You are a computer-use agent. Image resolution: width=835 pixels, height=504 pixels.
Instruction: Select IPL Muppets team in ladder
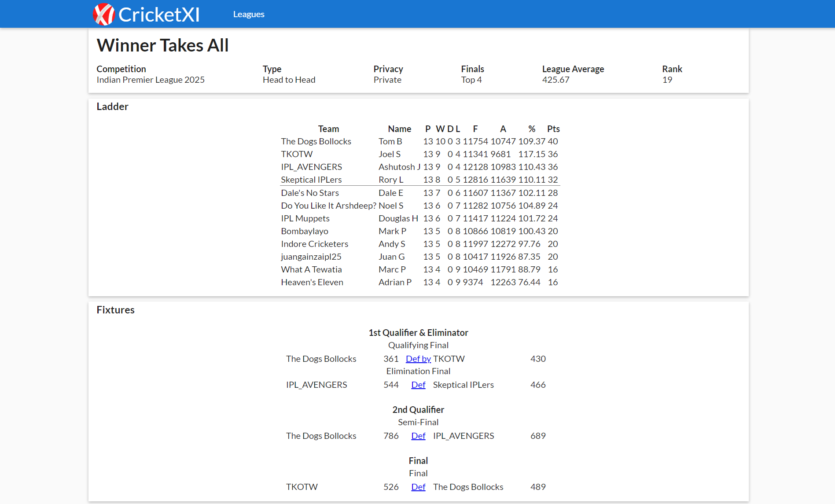(305, 218)
